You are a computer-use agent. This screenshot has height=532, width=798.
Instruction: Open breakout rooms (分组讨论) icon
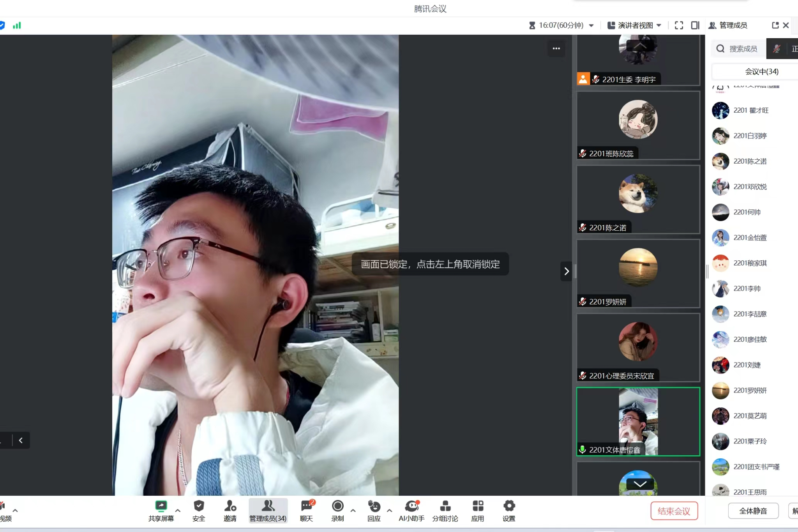(445, 506)
